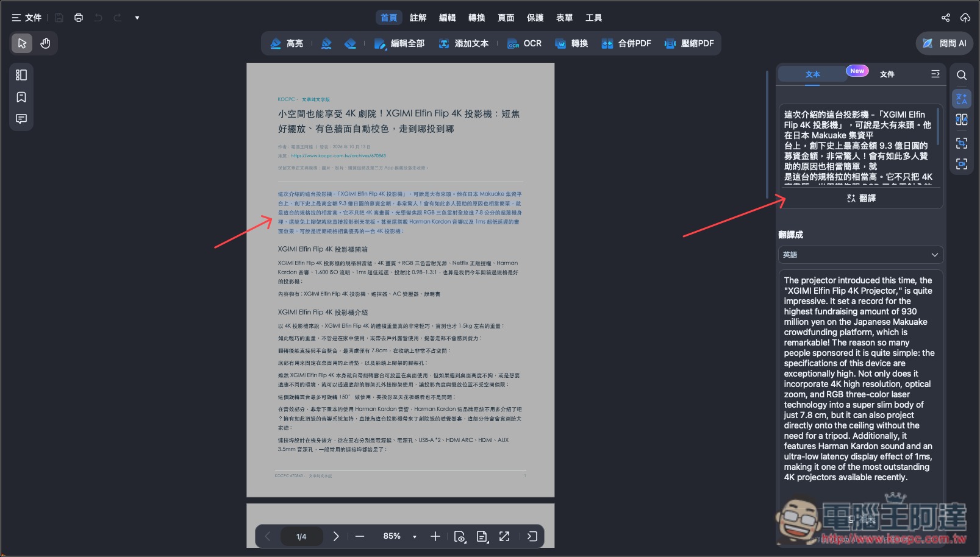Open the 保護 tab
Image resolution: width=980 pixels, height=557 pixels.
(x=535, y=18)
